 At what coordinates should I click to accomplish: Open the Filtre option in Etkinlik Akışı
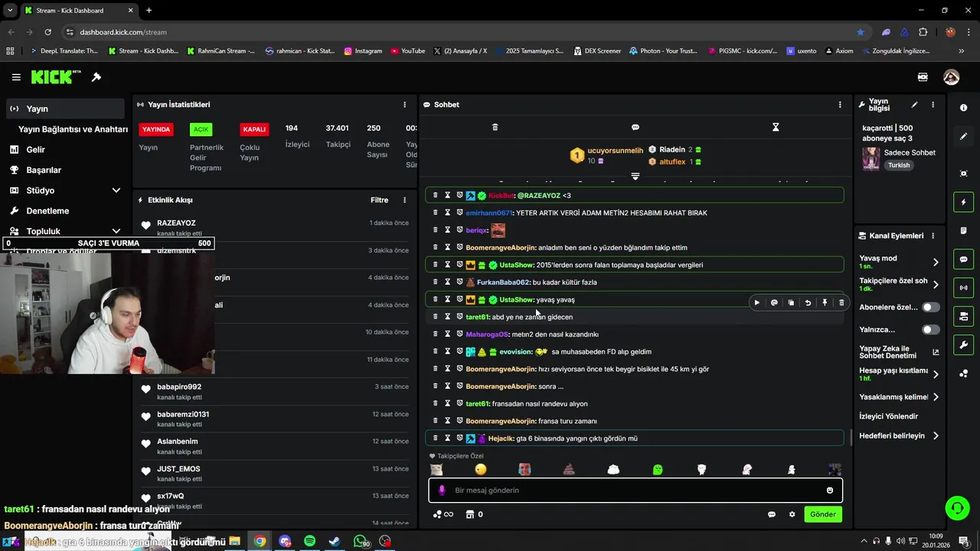[x=379, y=201]
